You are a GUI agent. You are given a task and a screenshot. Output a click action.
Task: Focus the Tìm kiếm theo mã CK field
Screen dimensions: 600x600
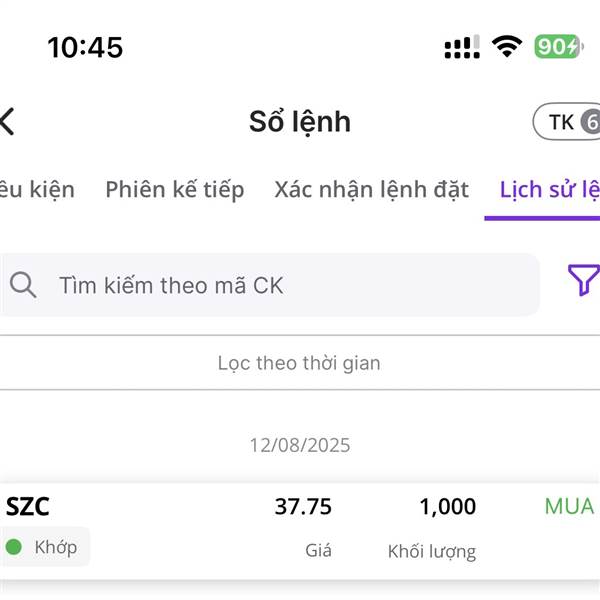point(270,285)
